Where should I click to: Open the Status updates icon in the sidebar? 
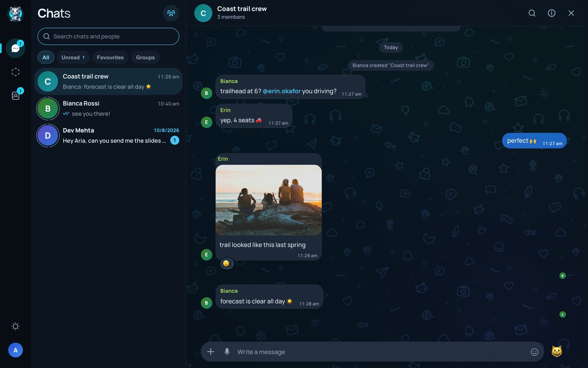click(x=15, y=72)
